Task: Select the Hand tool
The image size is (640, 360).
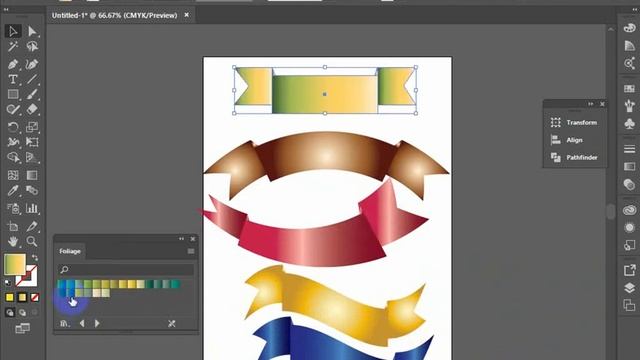Action: (13, 242)
